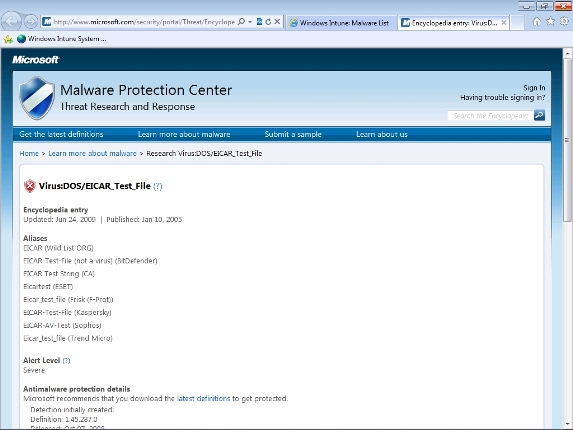Select alias EICAR-Test-File (Kaspersky)
The width and height of the screenshot is (573, 430).
[x=67, y=312]
